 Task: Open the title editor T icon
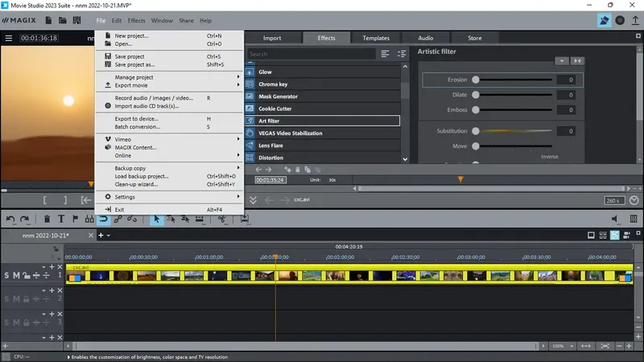tap(61, 219)
